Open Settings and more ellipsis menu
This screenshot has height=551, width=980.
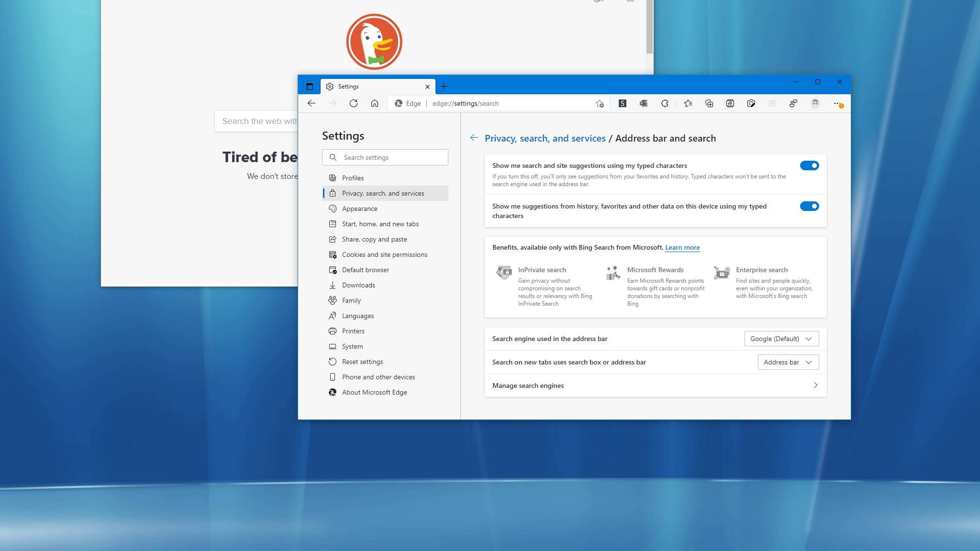[x=837, y=103]
